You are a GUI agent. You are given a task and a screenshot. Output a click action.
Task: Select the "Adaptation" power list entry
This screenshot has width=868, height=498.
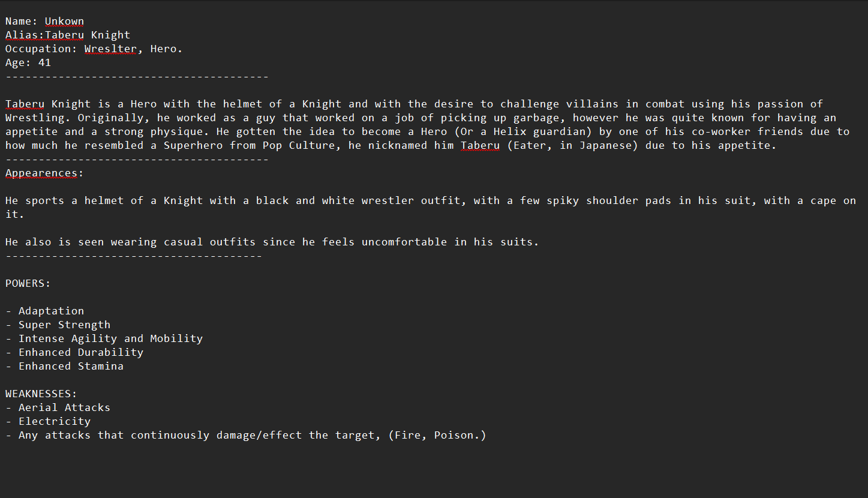click(51, 311)
